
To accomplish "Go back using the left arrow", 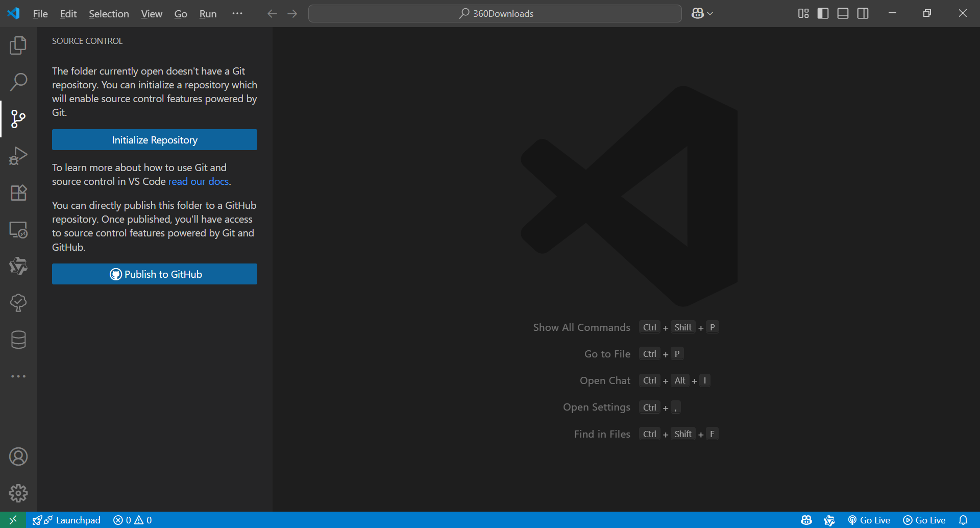I will [272, 14].
